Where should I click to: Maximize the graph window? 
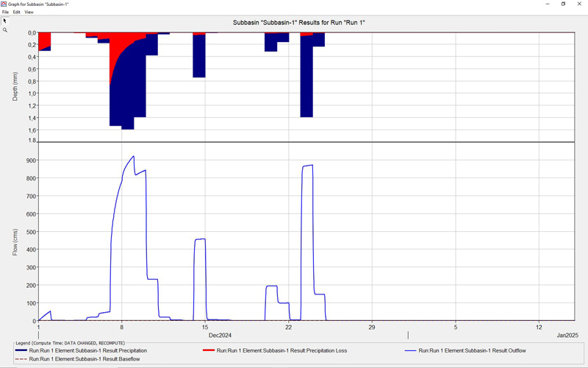tap(563, 4)
